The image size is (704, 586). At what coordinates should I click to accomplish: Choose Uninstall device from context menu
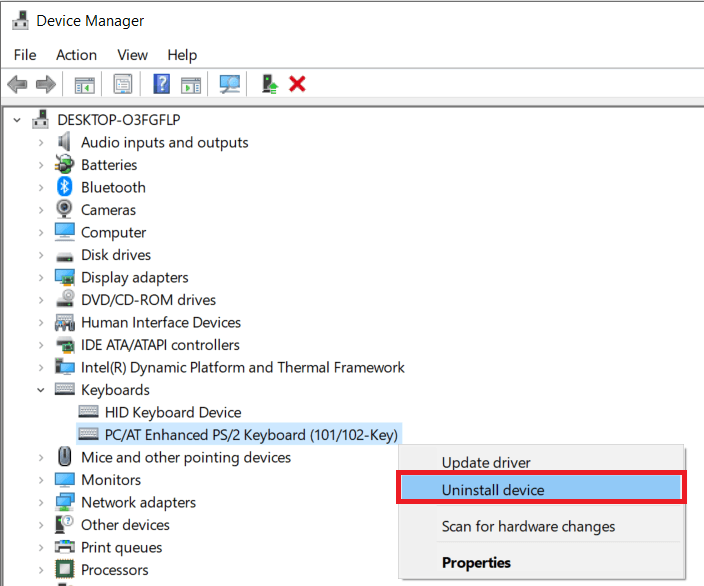(541, 489)
